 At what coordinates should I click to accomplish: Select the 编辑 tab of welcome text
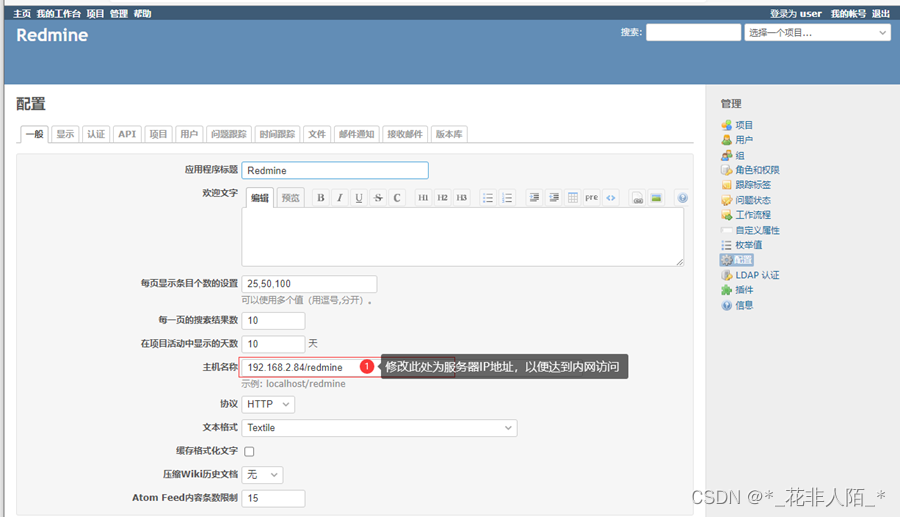(259, 198)
